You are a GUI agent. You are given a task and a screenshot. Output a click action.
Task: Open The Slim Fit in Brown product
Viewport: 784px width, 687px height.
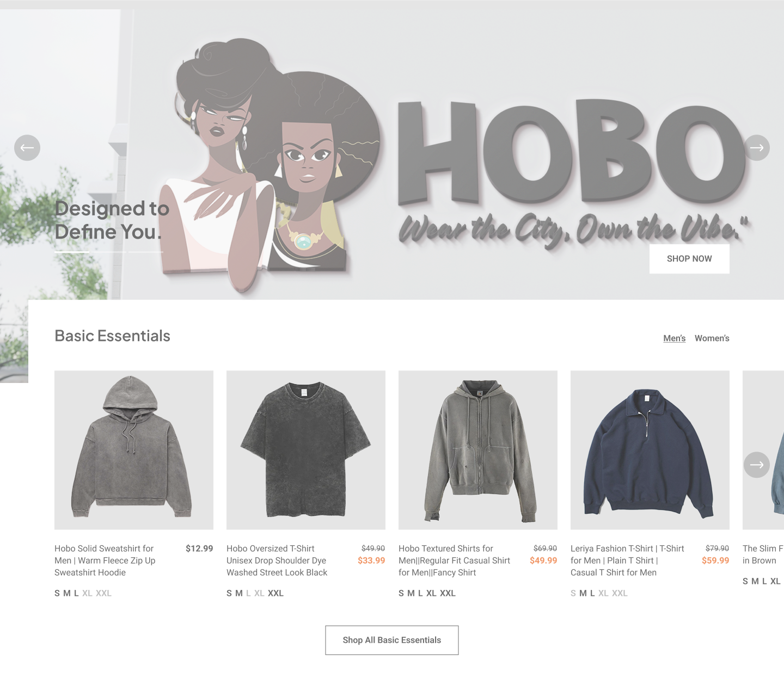coord(763,555)
